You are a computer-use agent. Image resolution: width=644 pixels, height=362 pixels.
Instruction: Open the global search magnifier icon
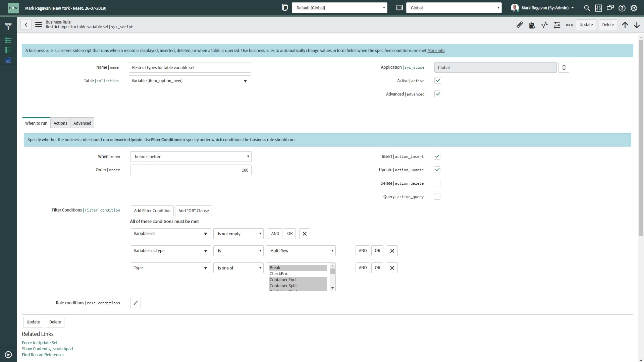pyautogui.click(x=587, y=8)
